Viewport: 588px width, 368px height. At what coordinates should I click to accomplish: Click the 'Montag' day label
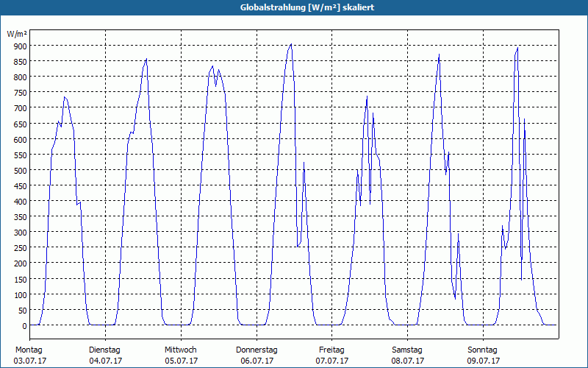pyautogui.click(x=29, y=350)
